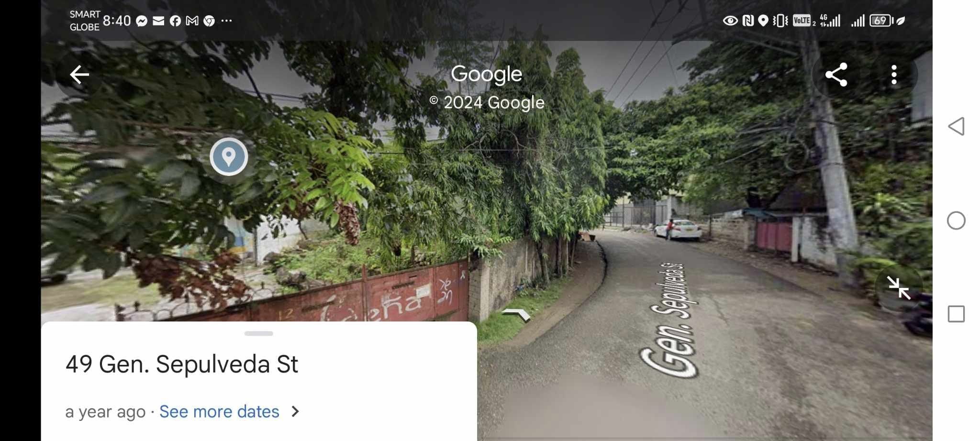Tap the Messenger notification icon
The image size is (980, 441).
(142, 21)
